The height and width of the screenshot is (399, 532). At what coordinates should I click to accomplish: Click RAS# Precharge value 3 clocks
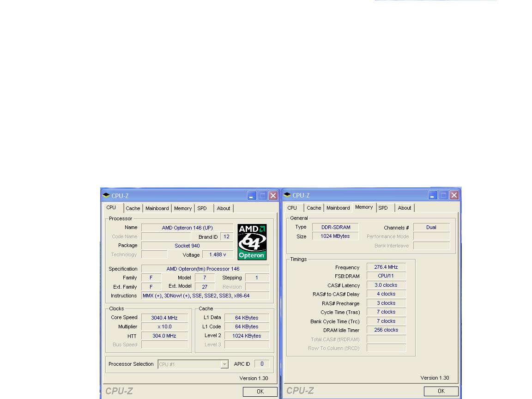click(386, 303)
